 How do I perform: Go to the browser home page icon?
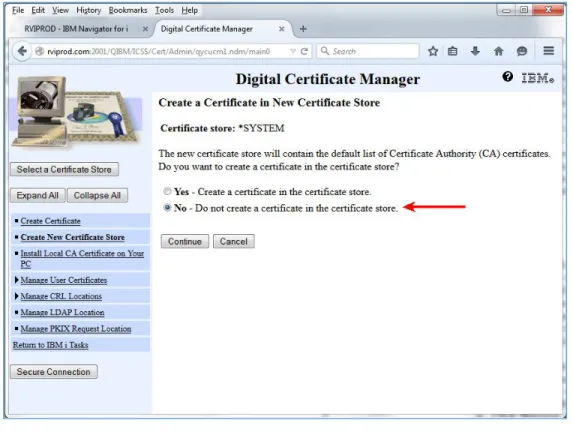498,51
